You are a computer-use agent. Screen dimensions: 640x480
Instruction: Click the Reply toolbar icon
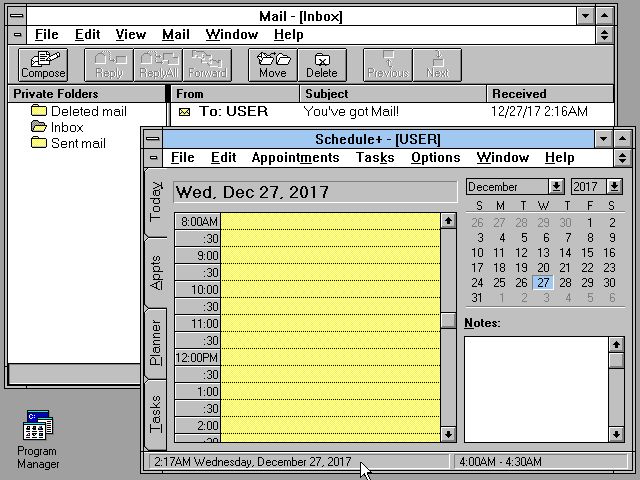[109, 65]
